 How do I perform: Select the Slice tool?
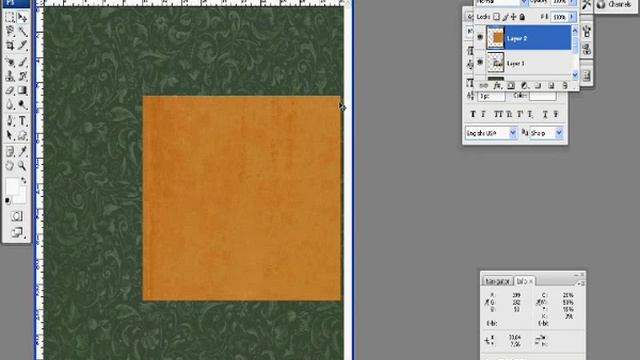[22, 45]
